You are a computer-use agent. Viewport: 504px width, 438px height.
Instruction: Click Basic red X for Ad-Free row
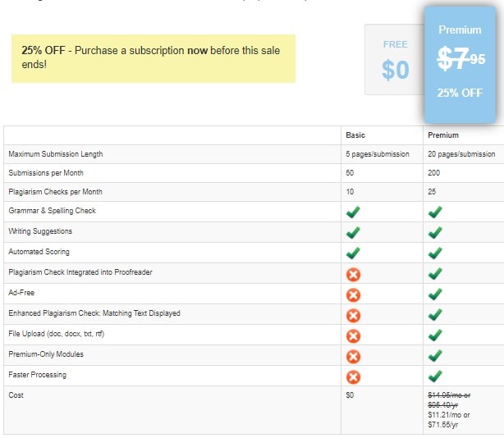(x=354, y=294)
